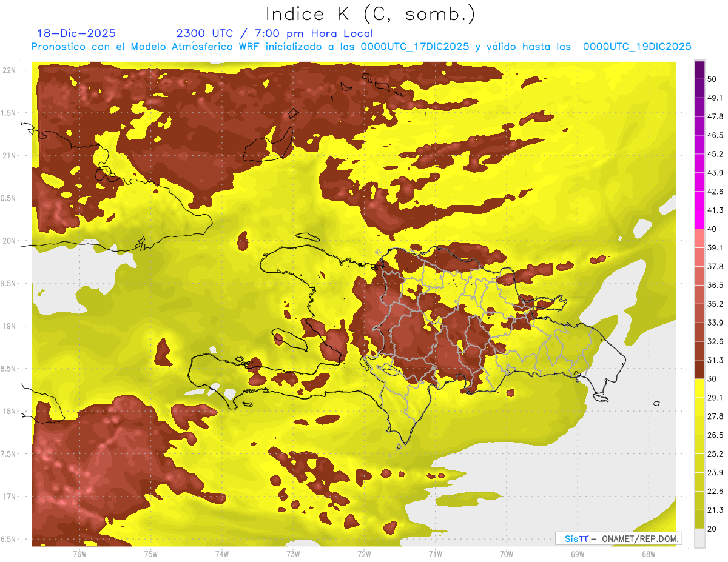
Task: Pick the pink swatch between 39.1 and 40
Action: (x=699, y=238)
